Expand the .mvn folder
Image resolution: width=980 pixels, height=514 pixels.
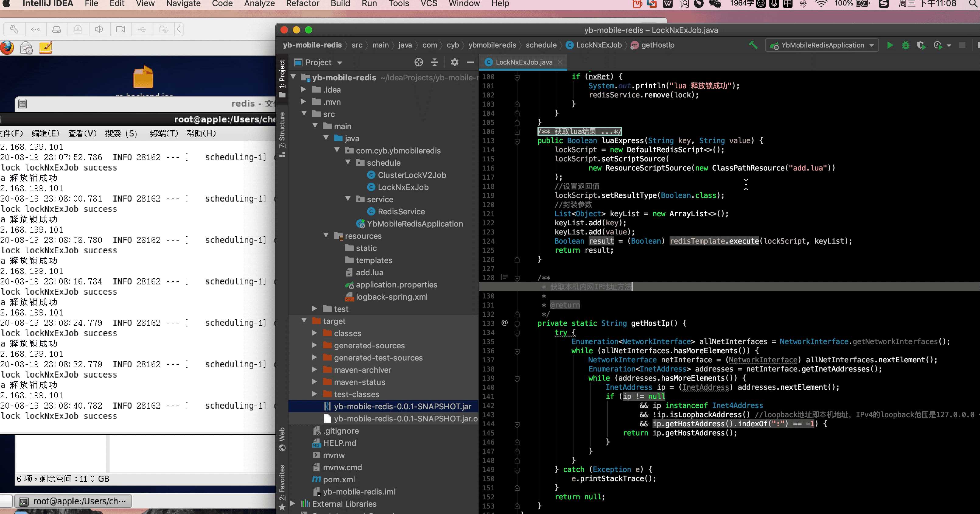pyautogui.click(x=304, y=102)
